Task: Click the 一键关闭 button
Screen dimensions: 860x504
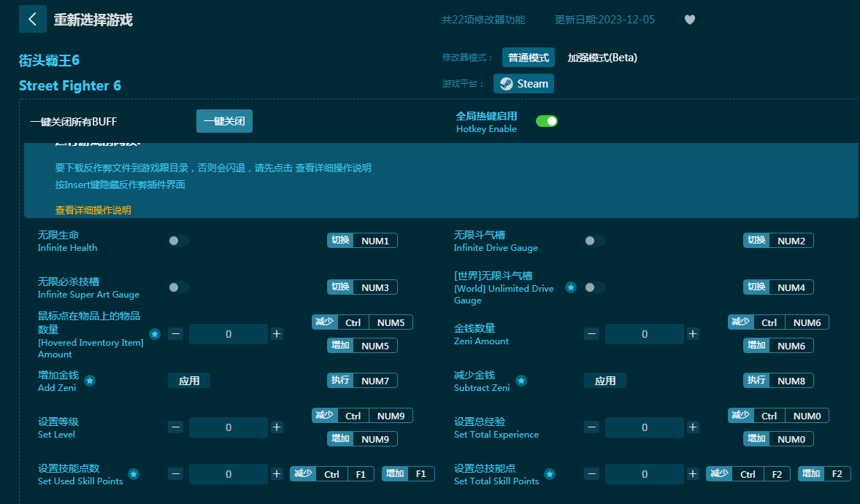Action: 224,121
